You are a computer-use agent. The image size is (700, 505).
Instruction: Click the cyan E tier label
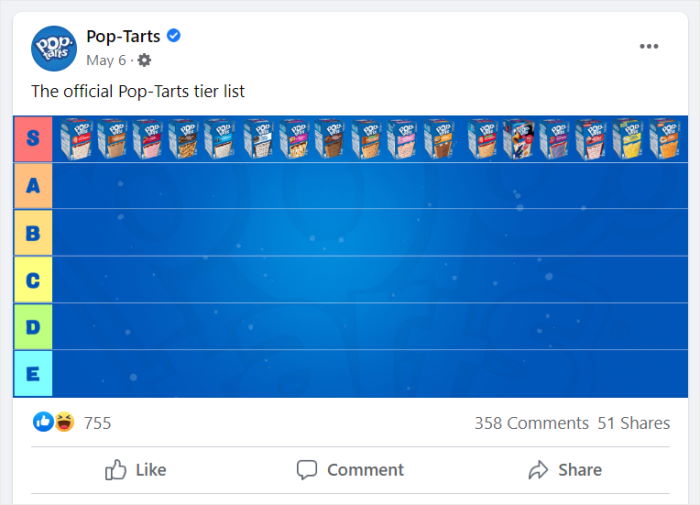(x=32, y=374)
